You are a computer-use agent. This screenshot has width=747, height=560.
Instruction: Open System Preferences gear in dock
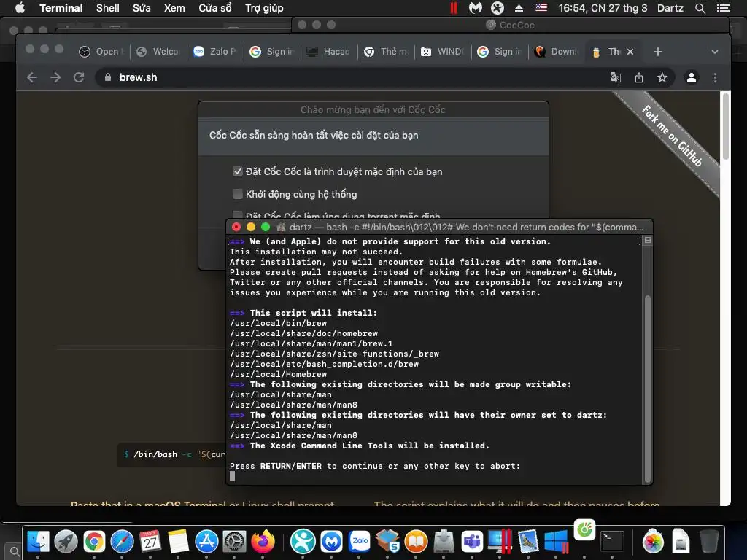coord(234,542)
